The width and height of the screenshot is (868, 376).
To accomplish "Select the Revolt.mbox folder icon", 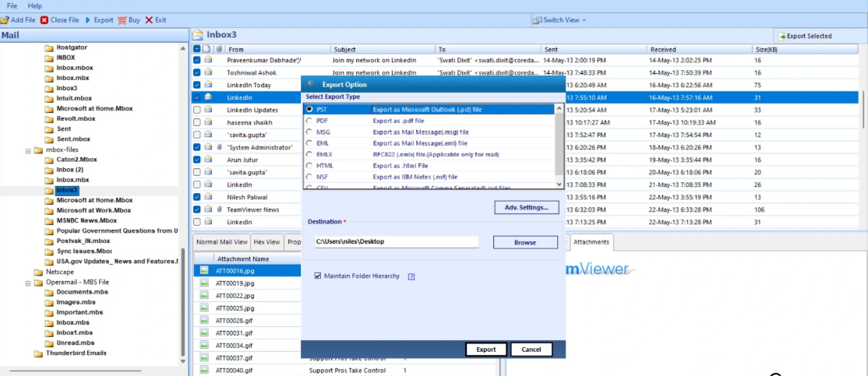I will point(49,119).
